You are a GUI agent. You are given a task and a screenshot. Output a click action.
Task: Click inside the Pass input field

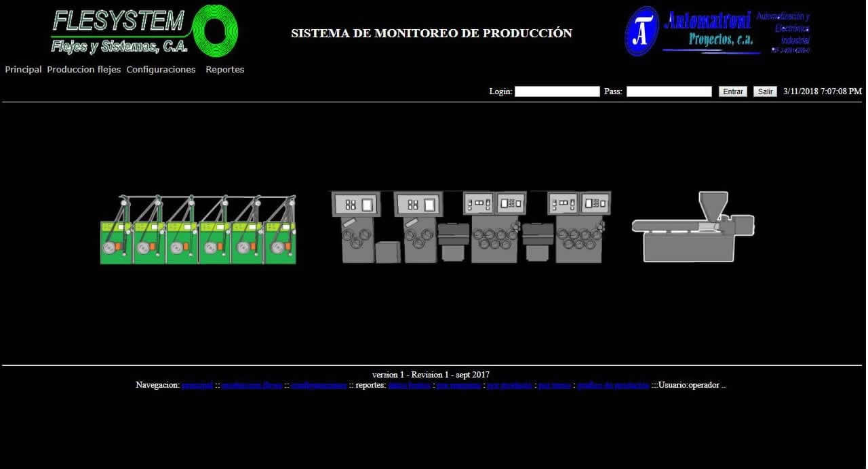point(669,91)
